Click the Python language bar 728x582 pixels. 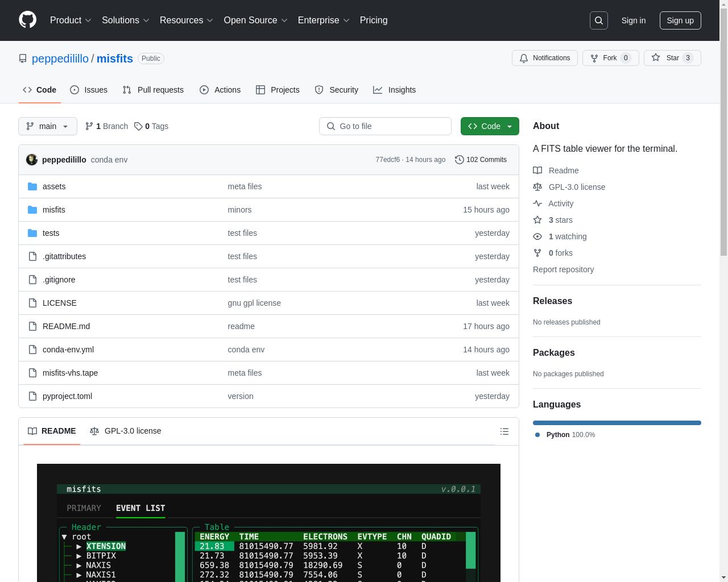[617, 423]
